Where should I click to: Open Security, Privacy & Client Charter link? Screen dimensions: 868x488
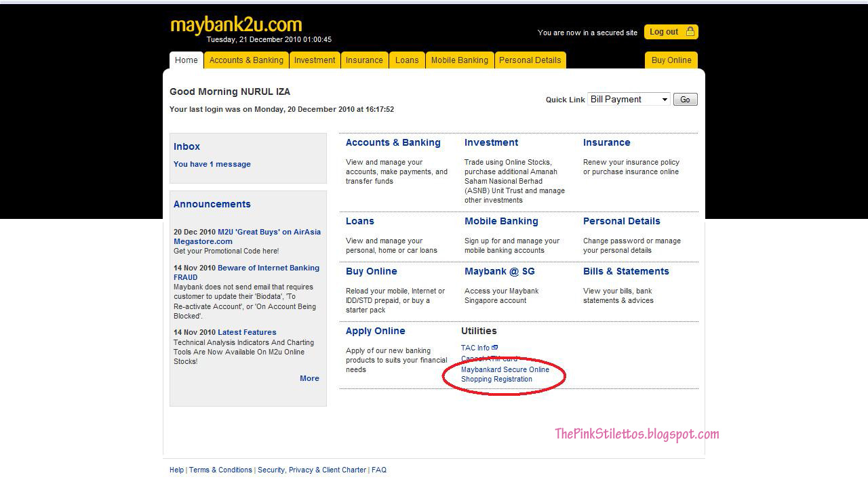(312, 470)
